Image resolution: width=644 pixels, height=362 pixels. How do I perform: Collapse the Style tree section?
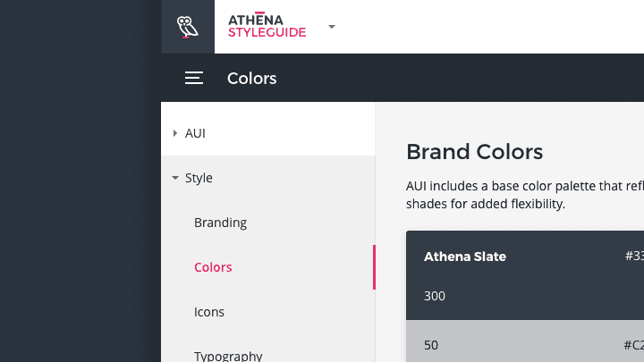click(x=175, y=178)
